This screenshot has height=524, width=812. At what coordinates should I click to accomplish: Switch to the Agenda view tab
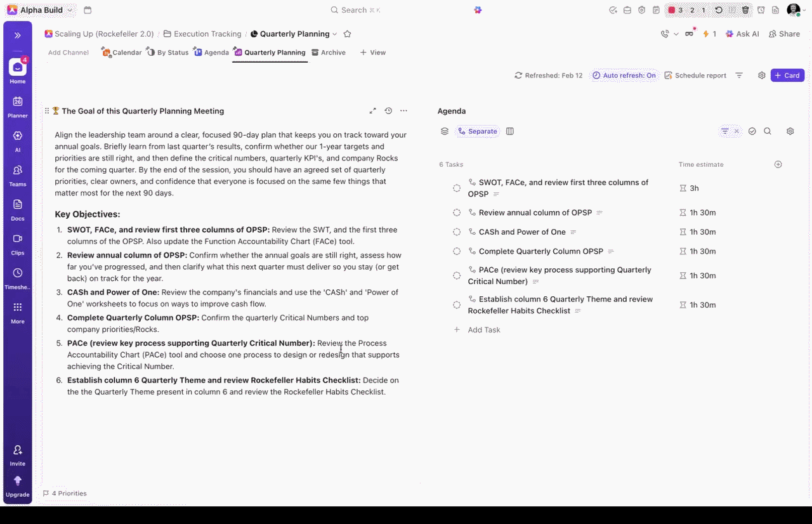(x=211, y=53)
